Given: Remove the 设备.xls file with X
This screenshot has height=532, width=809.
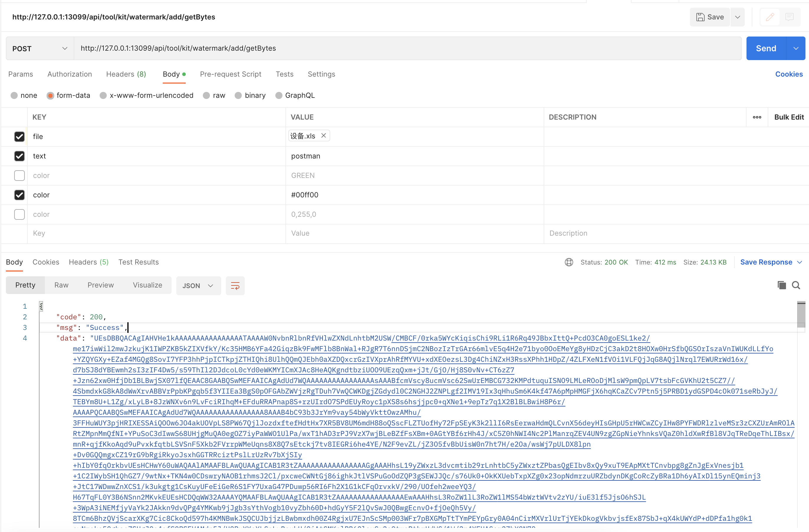Looking at the screenshot, I should [324, 136].
